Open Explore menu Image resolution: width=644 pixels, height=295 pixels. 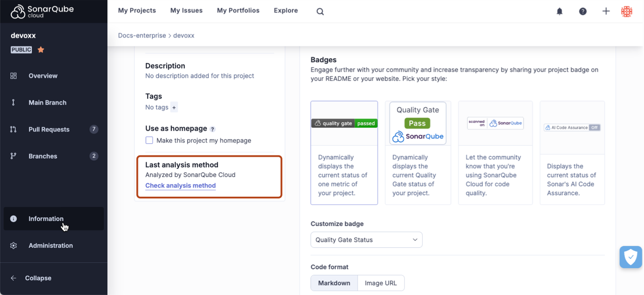[x=286, y=11]
